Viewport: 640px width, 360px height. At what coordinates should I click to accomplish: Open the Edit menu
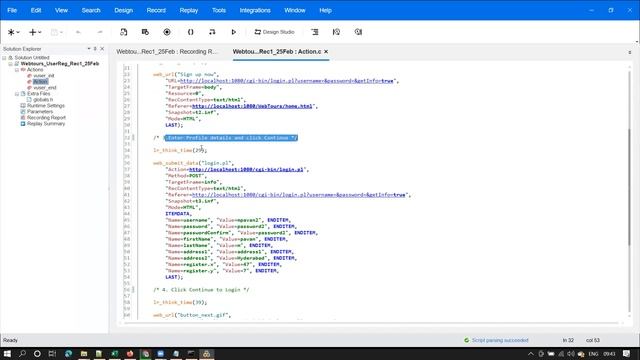(36, 10)
